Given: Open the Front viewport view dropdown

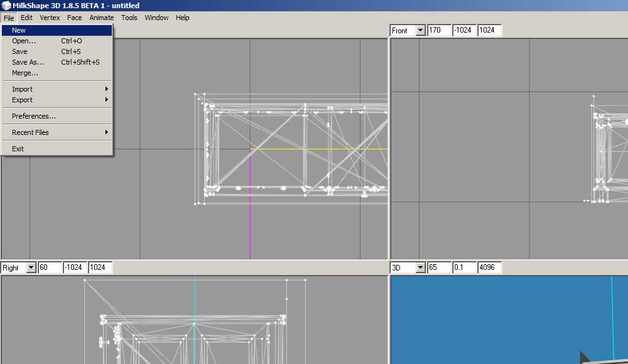Looking at the screenshot, I should pos(420,31).
